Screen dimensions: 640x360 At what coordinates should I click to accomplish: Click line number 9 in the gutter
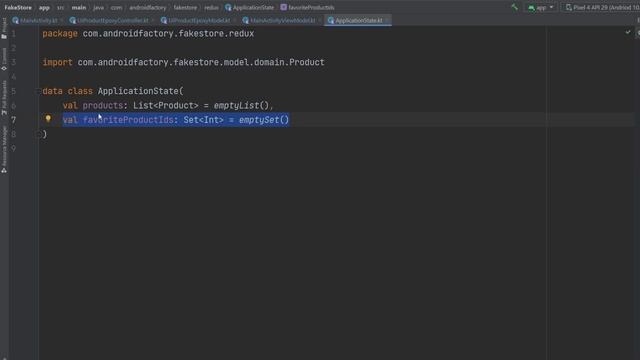click(x=14, y=149)
